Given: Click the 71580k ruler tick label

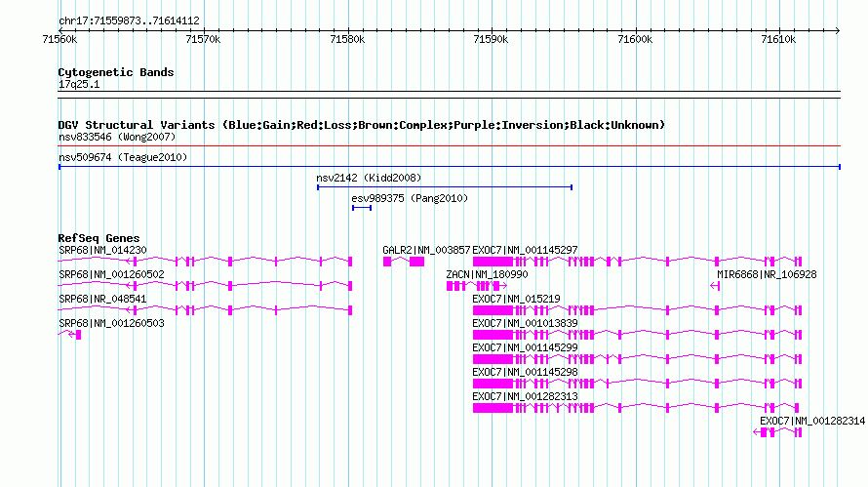Looking at the screenshot, I should [x=347, y=39].
